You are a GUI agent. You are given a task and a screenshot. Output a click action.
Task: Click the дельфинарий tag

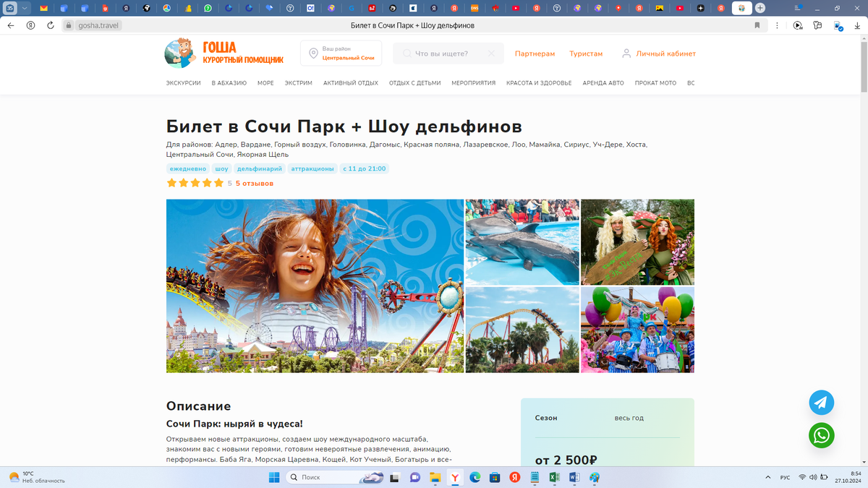[260, 168]
